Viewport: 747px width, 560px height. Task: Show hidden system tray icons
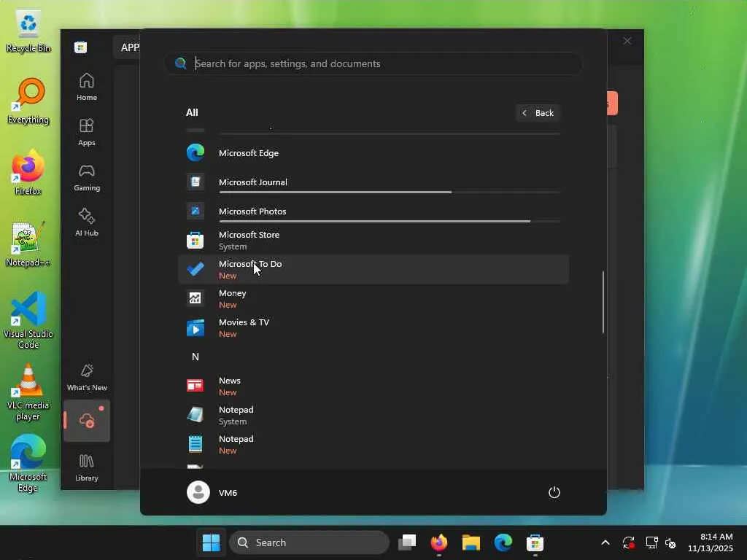(x=605, y=542)
